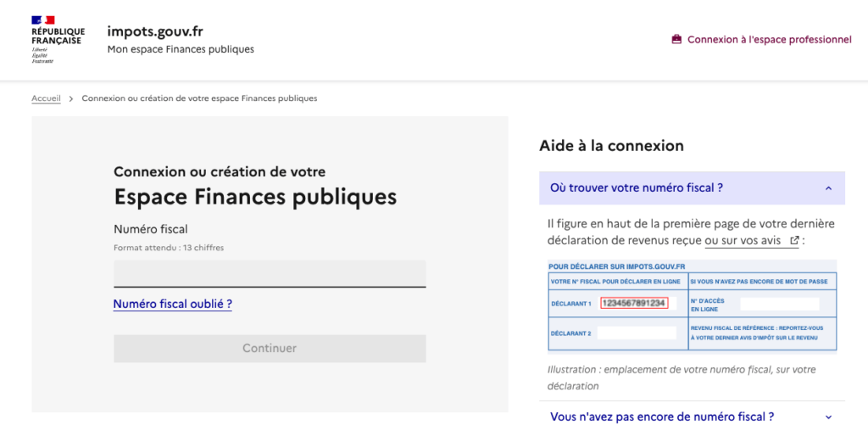This screenshot has height=431, width=868.
Task: Collapse the 'Où trouver votre numéro fiscal ?' chevron
Action: [x=829, y=188]
